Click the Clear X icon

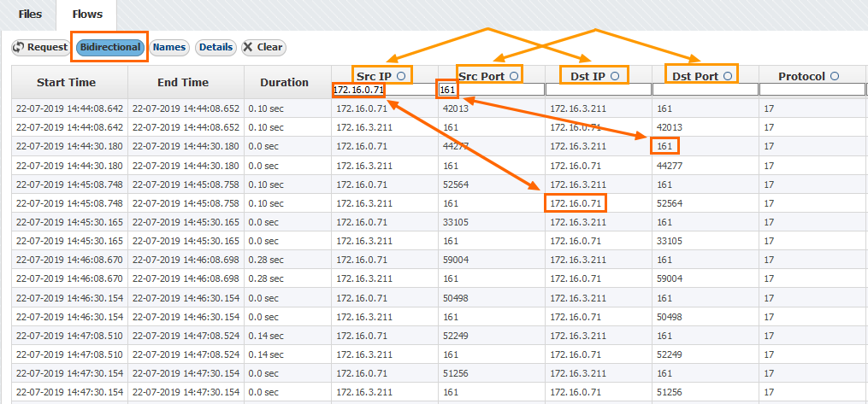[x=248, y=48]
